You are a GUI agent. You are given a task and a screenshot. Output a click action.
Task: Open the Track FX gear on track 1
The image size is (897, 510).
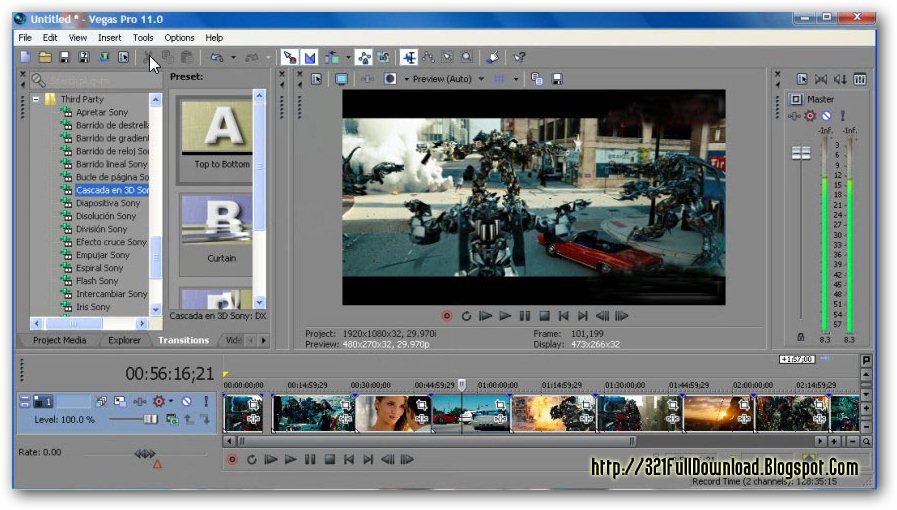(x=159, y=401)
